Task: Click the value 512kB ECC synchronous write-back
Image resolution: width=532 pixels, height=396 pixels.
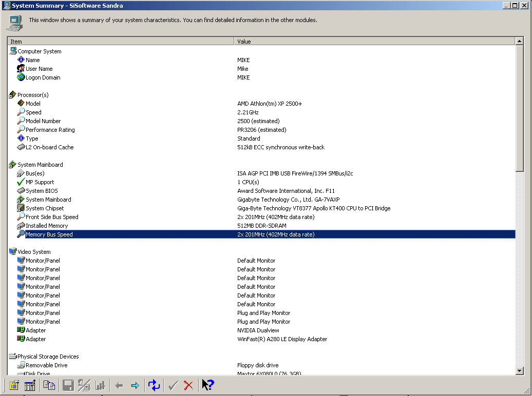Action: [x=280, y=147]
